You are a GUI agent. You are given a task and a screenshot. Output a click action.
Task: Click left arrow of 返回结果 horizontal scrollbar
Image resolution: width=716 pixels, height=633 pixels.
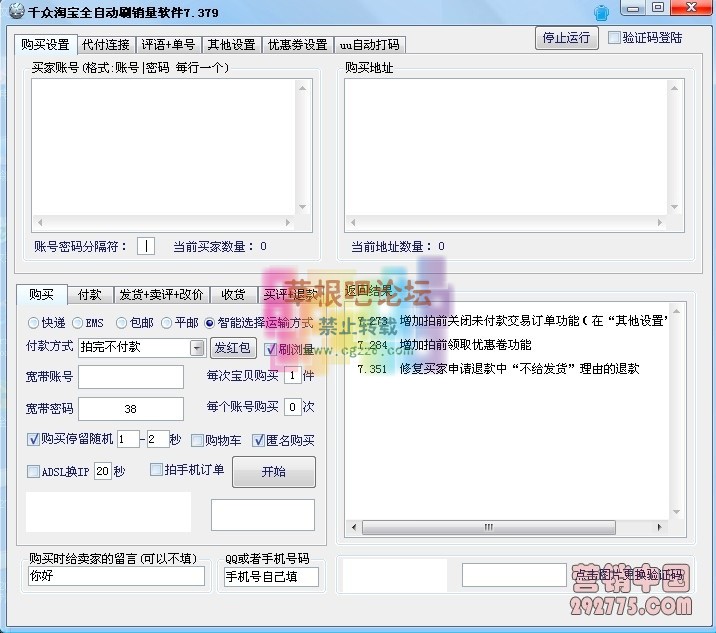(354, 527)
